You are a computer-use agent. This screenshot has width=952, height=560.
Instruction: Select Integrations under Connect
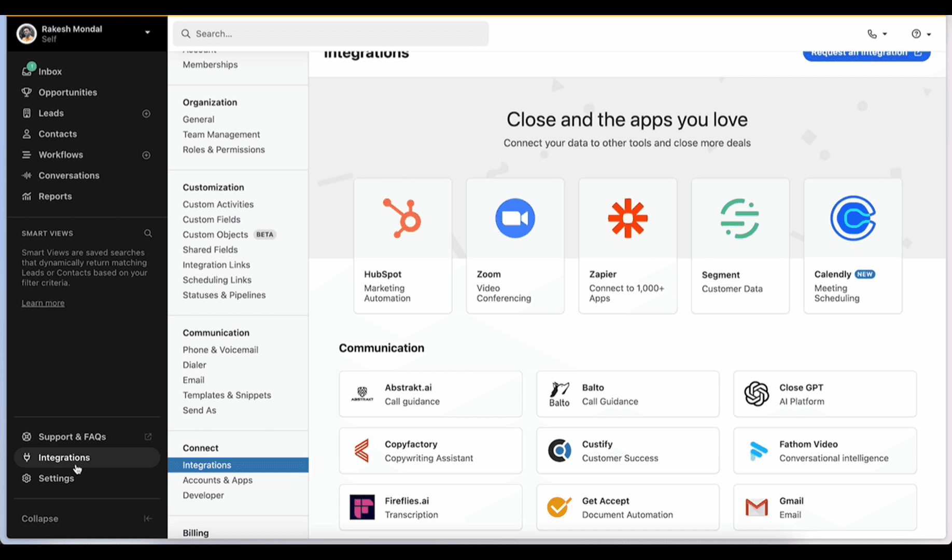pyautogui.click(x=238, y=465)
